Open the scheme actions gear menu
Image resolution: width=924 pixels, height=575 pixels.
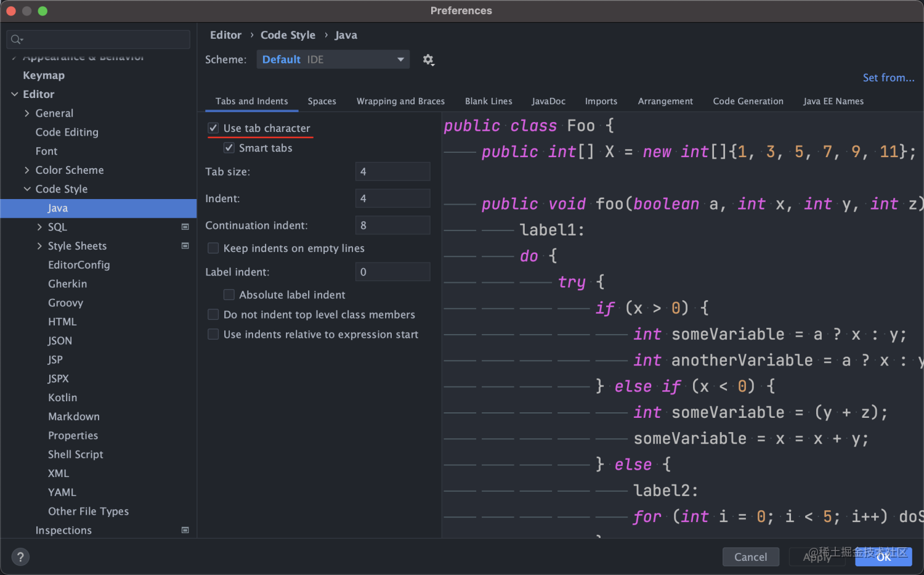click(x=429, y=60)
